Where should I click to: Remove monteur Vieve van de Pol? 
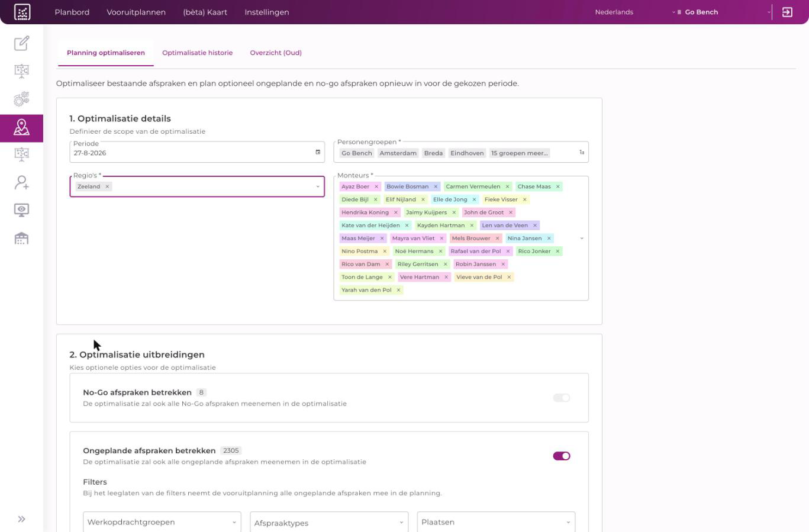pos(508,277)
